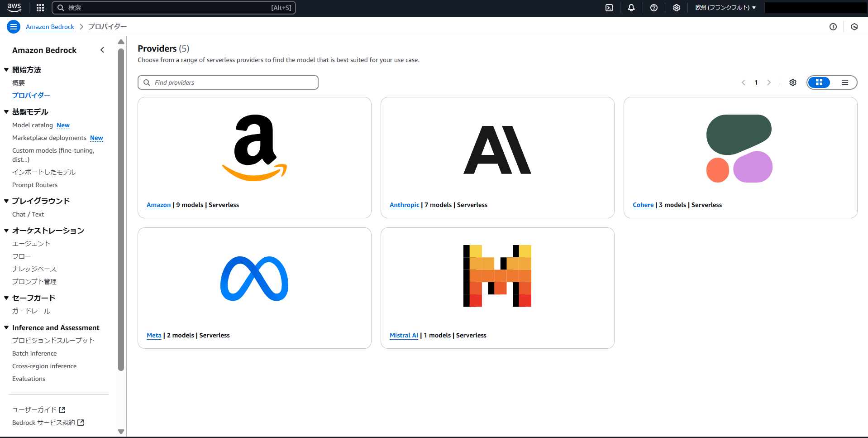Open the AWS console home logo
This screenshot has height=438, width=868.
14,8
